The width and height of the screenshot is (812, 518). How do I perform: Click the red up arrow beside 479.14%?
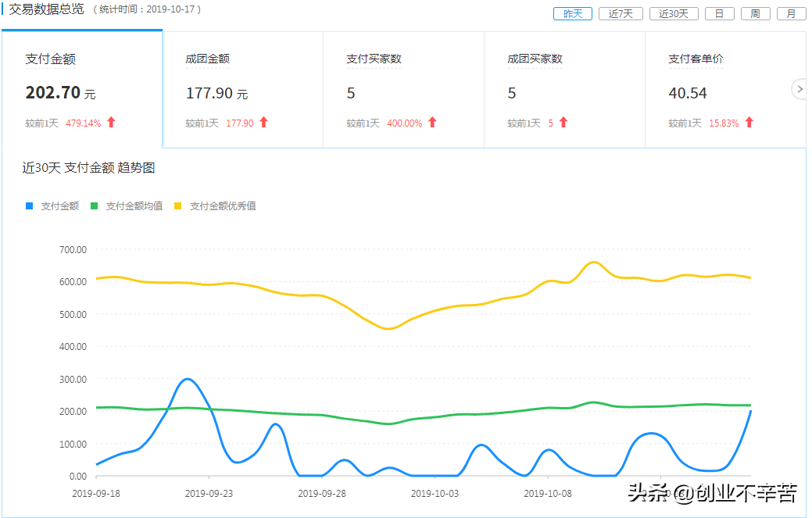pos(111,122)
